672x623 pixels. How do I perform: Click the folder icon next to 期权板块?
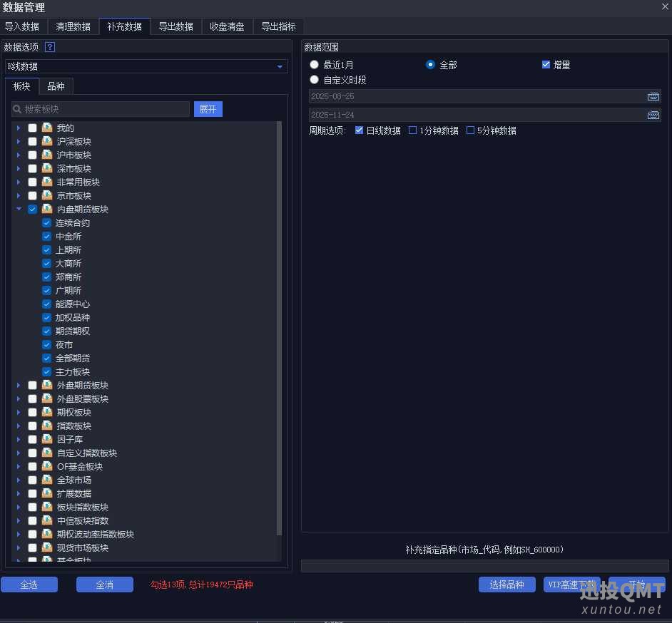tap(47, 412)
